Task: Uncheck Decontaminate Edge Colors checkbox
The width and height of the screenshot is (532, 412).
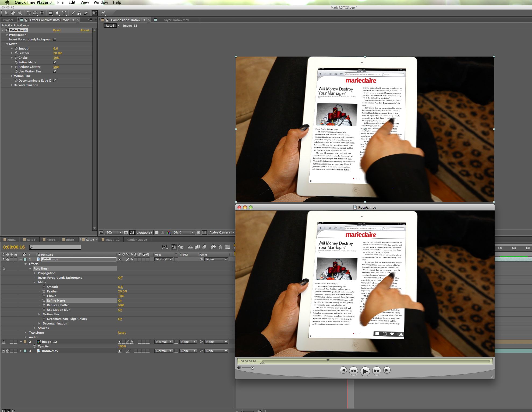Action: [x=55, y=81]
